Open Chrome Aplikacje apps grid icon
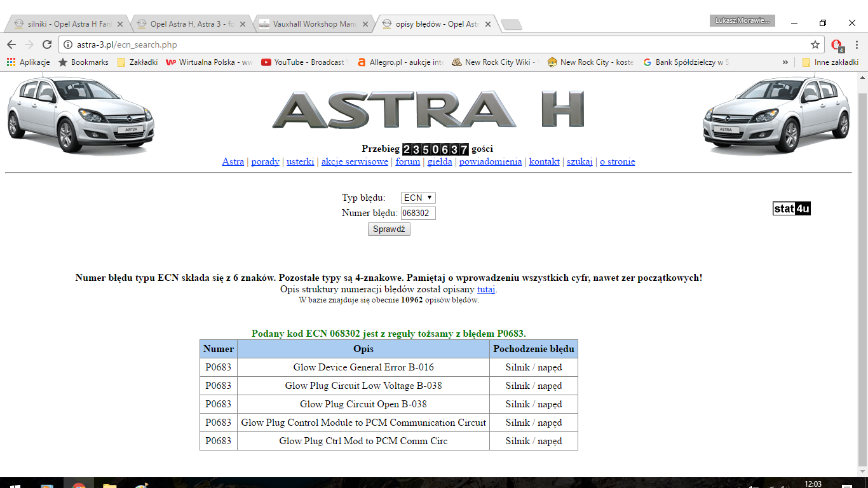The height and width of the screenshot is (488, 868). (x=11, y=62)
